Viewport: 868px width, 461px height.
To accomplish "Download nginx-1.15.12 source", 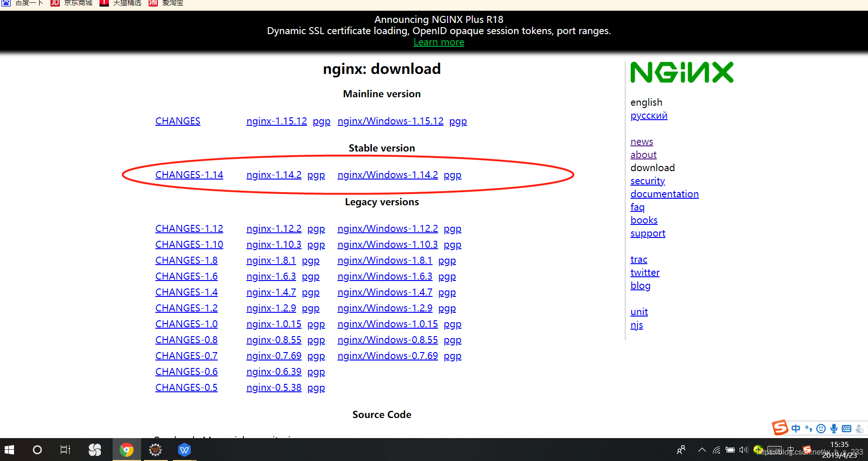I will click(277, 121).
